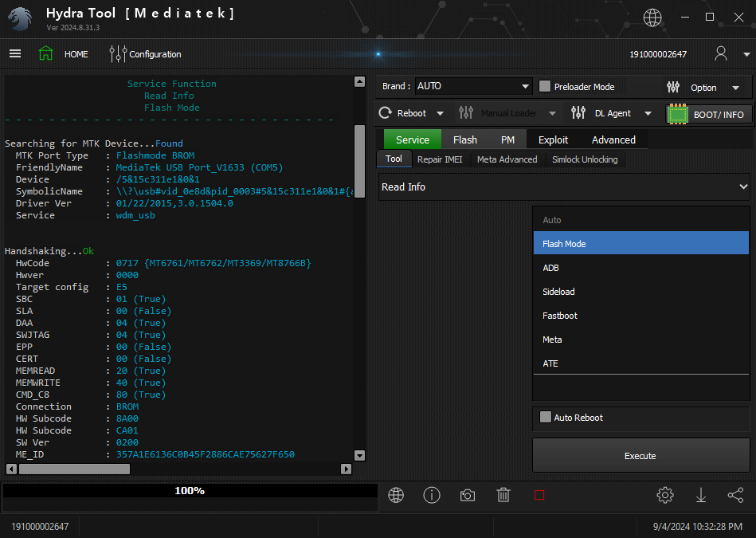Click the 100% progress bar
Viewport: 756px width, 538px height.
pyautogui.click(x=190, y=491)
